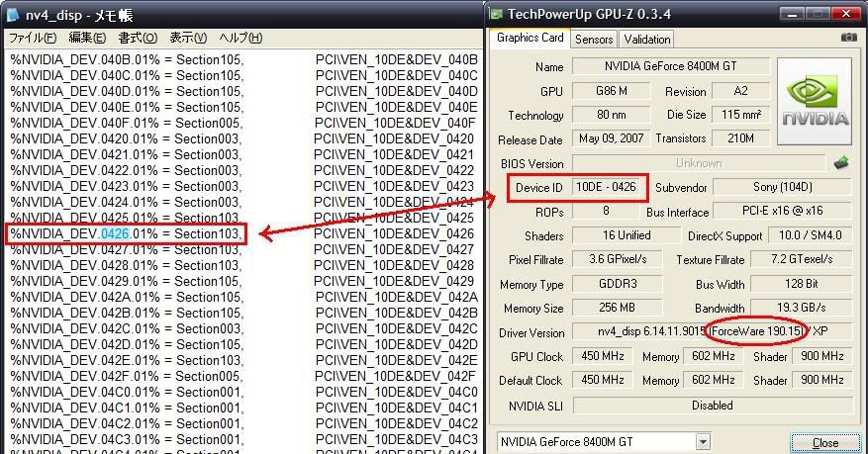Click the NVIDIA_DEV.04C2 Section001 line
Viewport: 868px width, 454px height.
click(127, 423)
